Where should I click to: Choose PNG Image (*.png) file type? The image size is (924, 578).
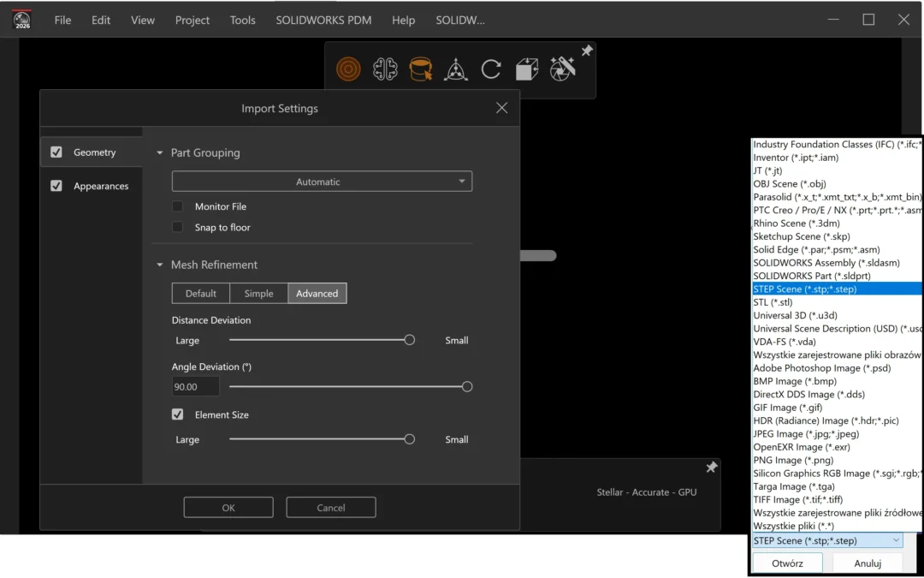[x=838, y=460]
